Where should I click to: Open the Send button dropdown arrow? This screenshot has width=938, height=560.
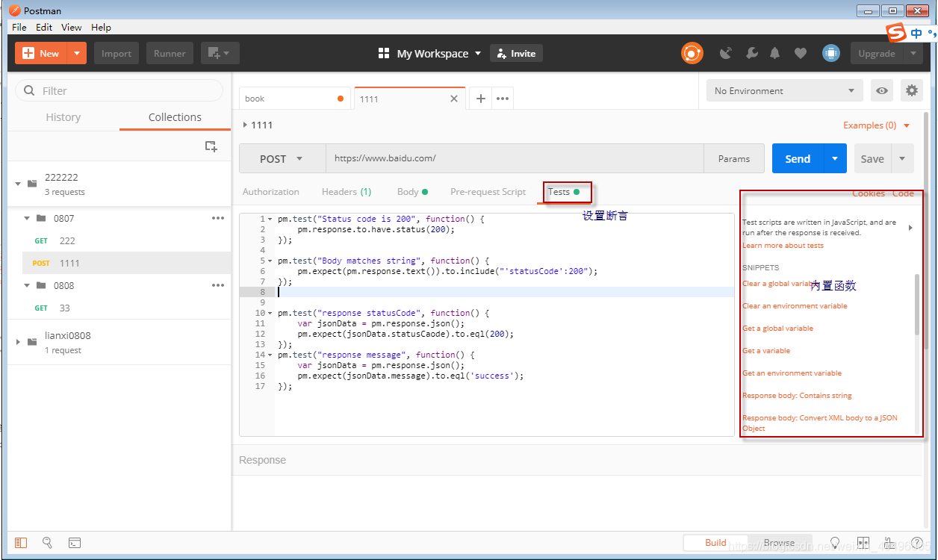(x=835, y=158)
